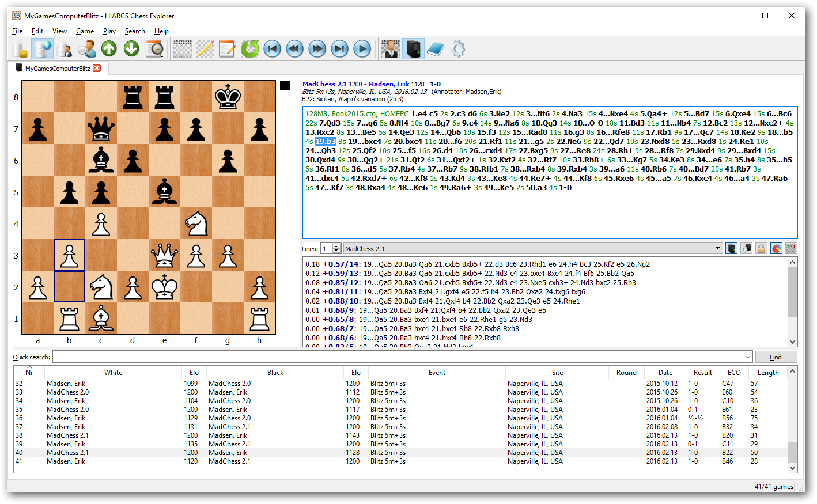Click the analysis panel scroll down arrow
This screenshot has height=504, width=817.
pyautogui.click(x=792, y=342)
